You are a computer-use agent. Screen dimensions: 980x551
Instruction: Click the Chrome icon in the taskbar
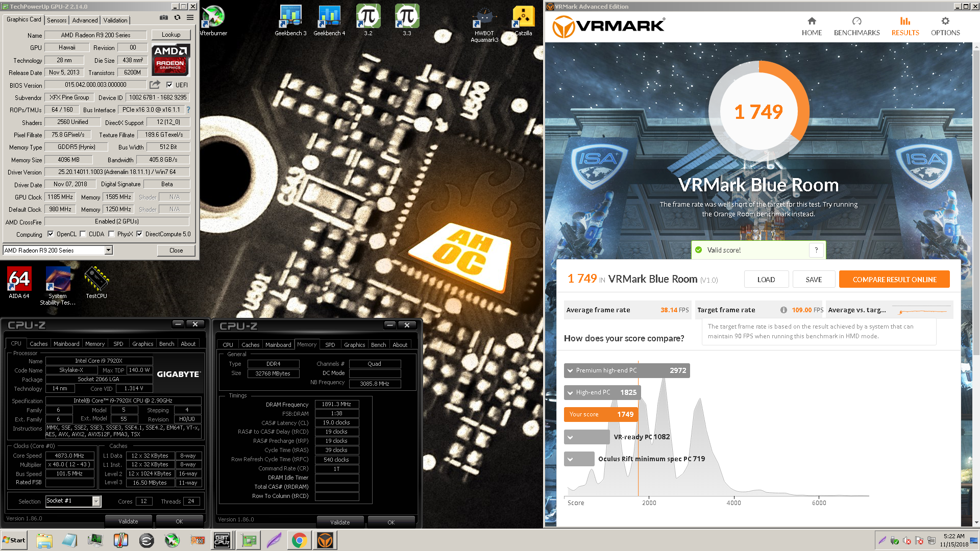click(299, 540)
